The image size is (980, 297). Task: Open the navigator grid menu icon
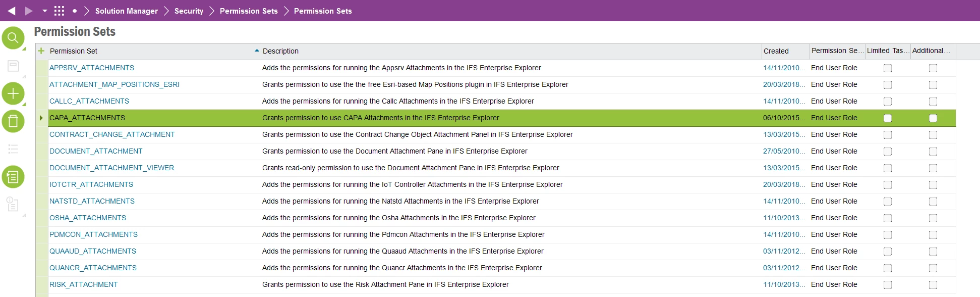tap(59, 11)
